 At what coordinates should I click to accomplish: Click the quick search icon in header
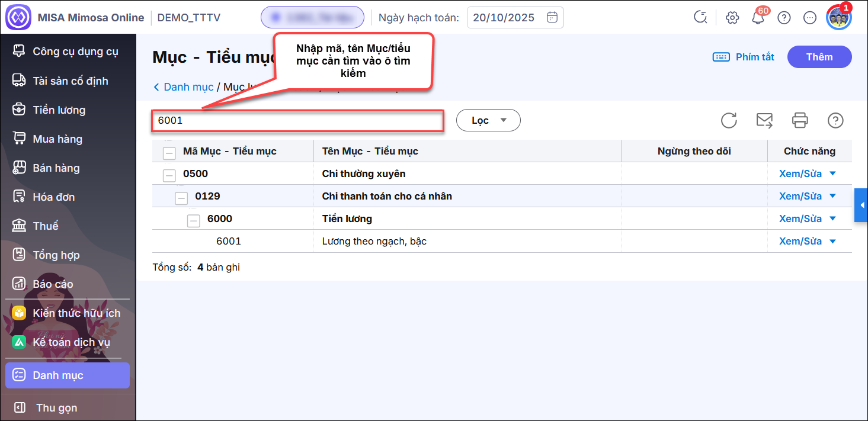[x=701, y=17]
